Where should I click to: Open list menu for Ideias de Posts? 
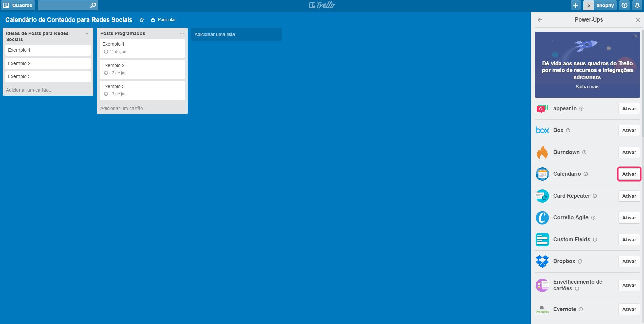pos(88,33)
